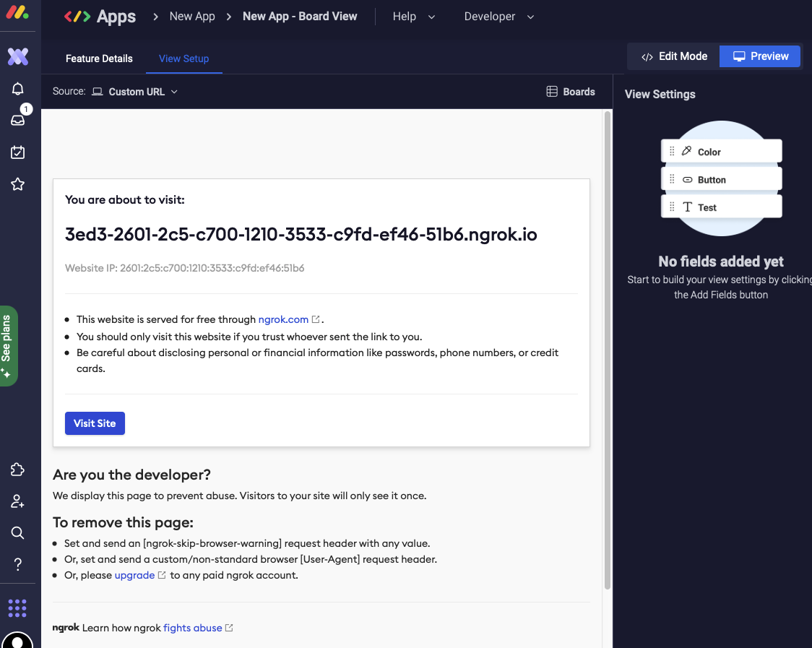Switch to the Feature Details tab

99,59
